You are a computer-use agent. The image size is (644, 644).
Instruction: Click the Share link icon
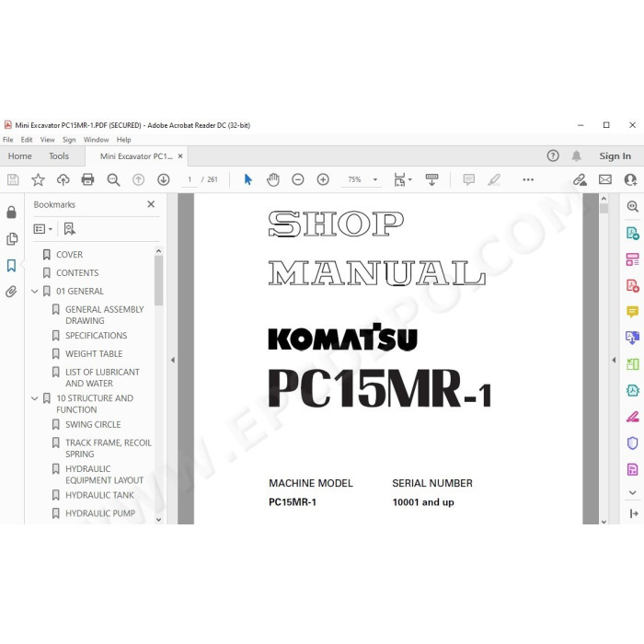(580, 179)
